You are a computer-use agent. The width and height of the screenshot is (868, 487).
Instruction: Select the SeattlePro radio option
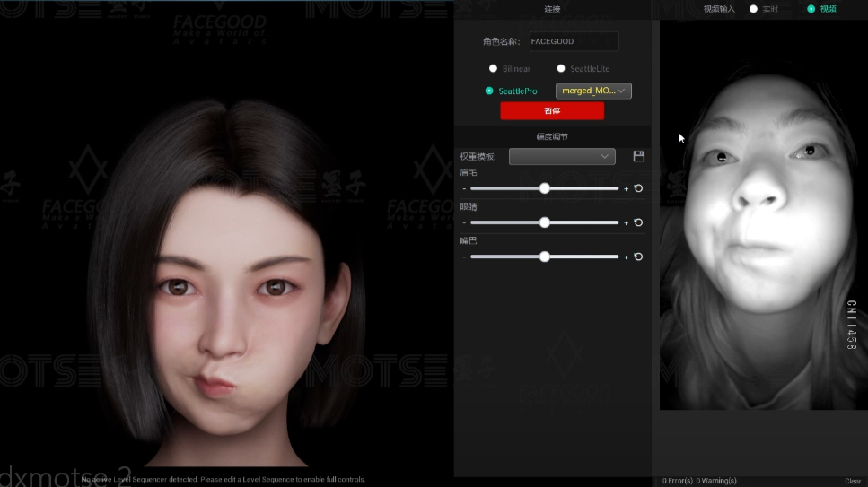[x=489, y=91]
